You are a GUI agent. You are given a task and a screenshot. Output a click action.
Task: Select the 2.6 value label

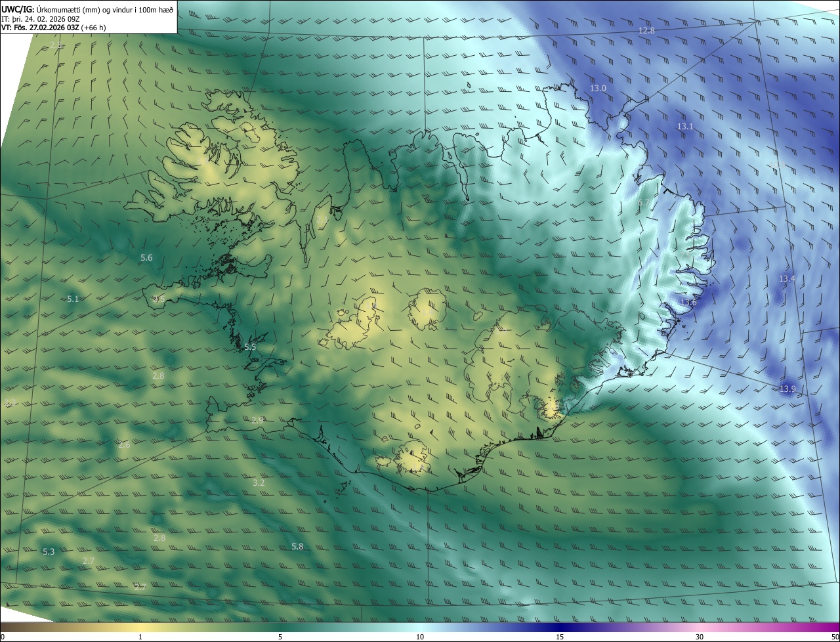(124, 445)
